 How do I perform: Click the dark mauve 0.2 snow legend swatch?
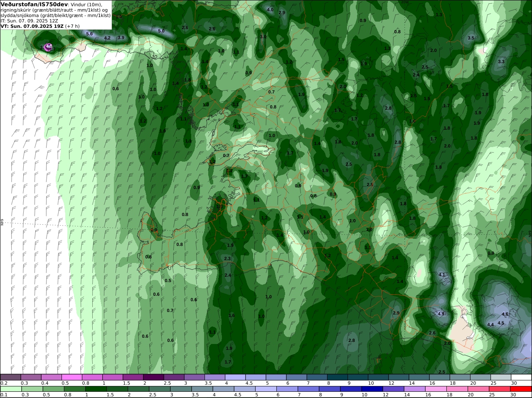11,377
